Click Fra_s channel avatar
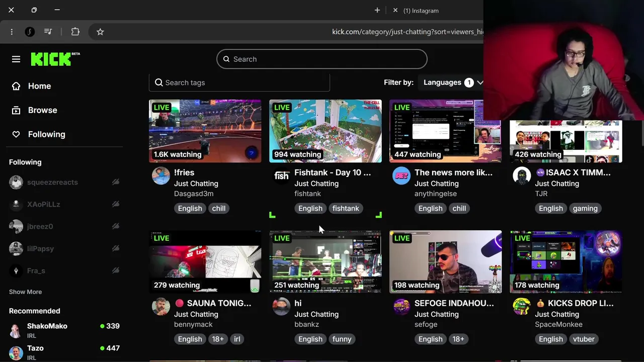This screenshot has height=362, width=644. click(x=16, y=270)
